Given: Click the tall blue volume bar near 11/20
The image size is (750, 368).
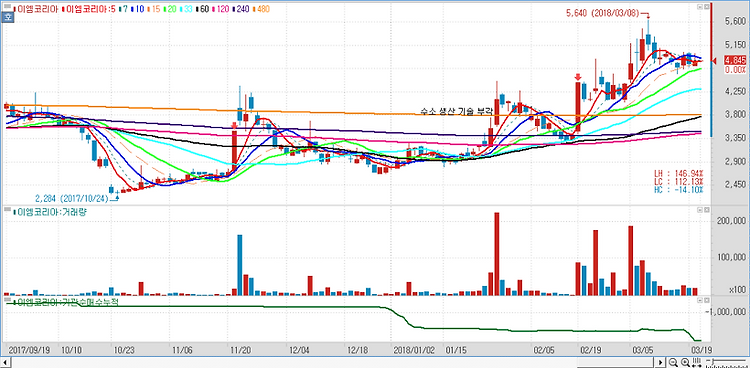Looking at the screenshot, I should coord(240,265).
